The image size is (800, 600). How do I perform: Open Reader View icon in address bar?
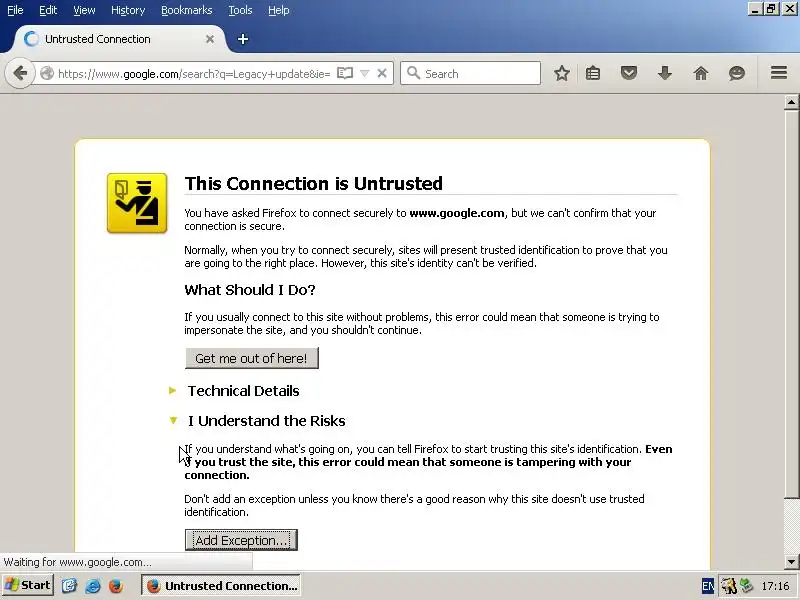345,73
